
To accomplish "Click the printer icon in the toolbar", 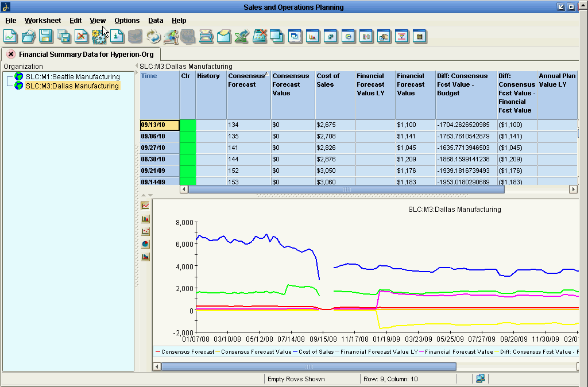I will (x=206, y=36).
